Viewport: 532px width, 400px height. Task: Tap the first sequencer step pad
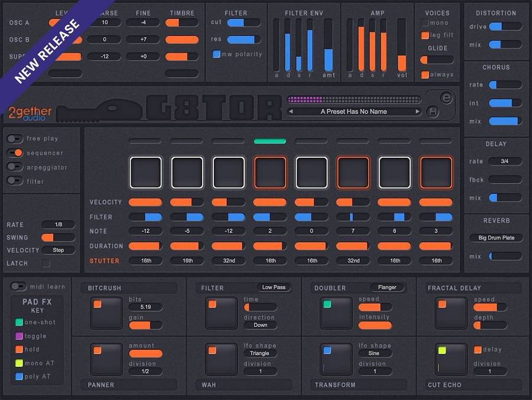pos(145,173)
